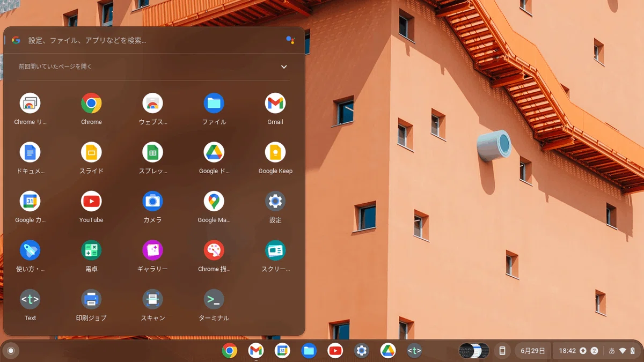The height and width of the screenshot is (362, 644).
Task: Open the ウェブス... web store app
Action: pos(152,103)
